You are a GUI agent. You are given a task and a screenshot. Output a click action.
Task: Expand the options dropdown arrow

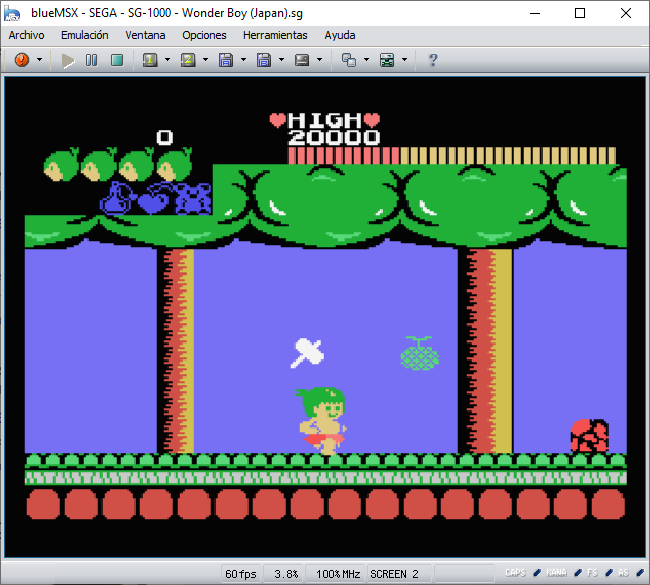point(405,60)
